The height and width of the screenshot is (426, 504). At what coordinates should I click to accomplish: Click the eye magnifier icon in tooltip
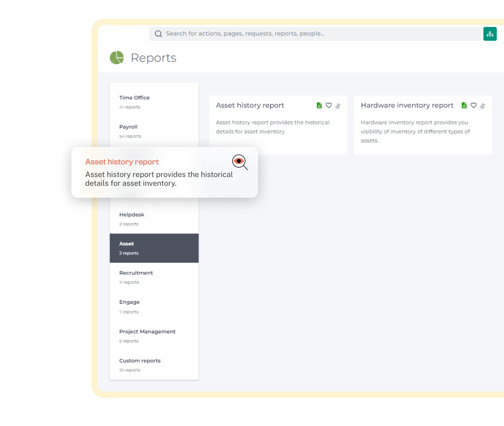point(239,162)
